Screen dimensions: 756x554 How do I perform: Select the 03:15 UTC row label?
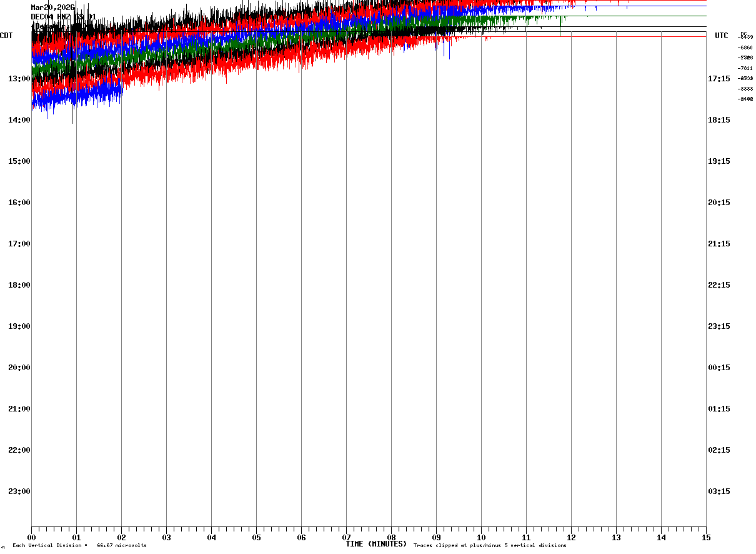[719, 491]
